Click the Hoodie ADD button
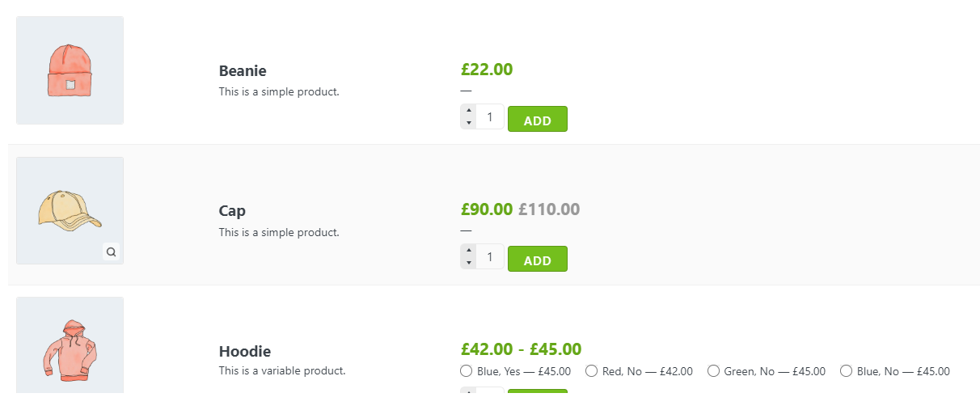The image size is (980, 410). point(537,392)
